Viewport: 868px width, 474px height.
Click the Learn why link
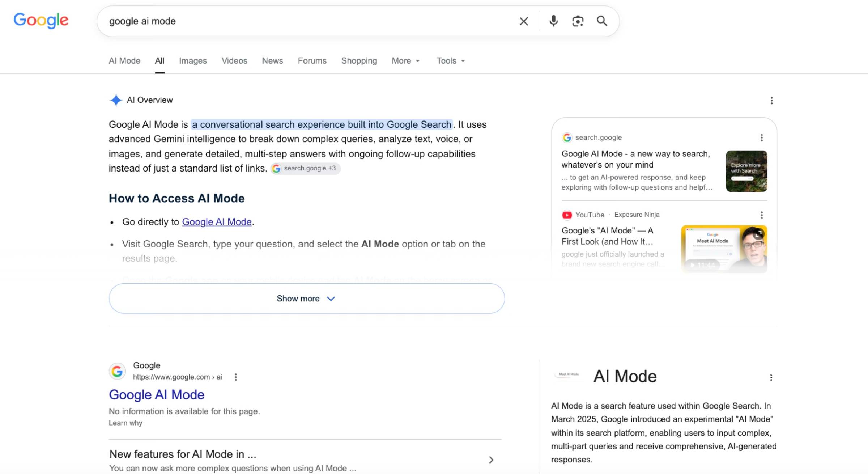(125, 423)
